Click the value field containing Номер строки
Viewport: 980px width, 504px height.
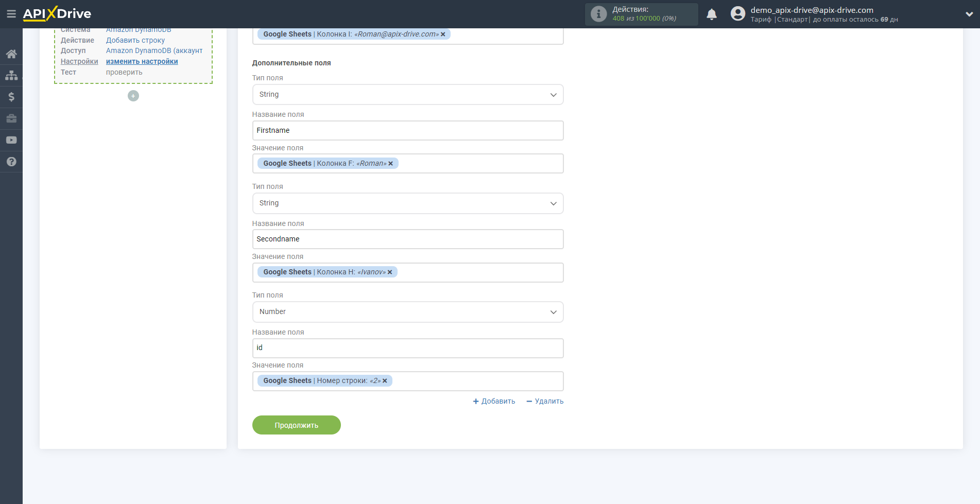coord(408,381)
